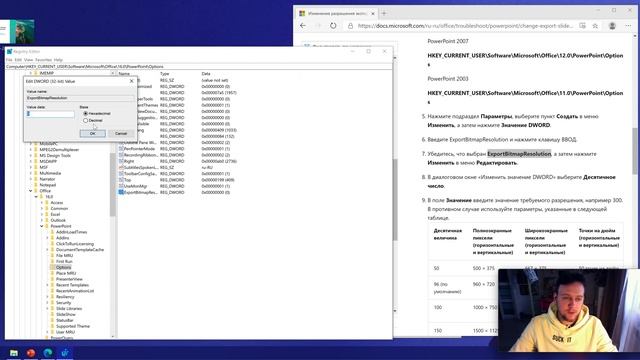
Task: Go back in the Edge browser
Action: click(x=303, y=25)
